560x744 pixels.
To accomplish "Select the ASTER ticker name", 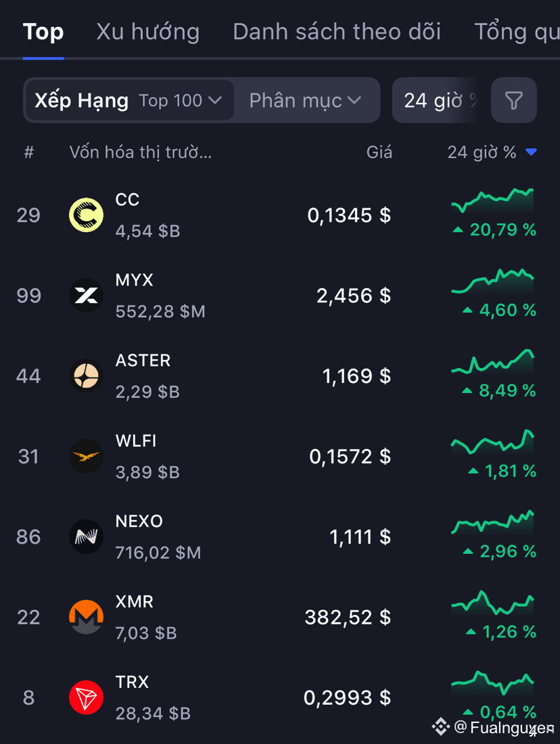I will click(143, 361).
